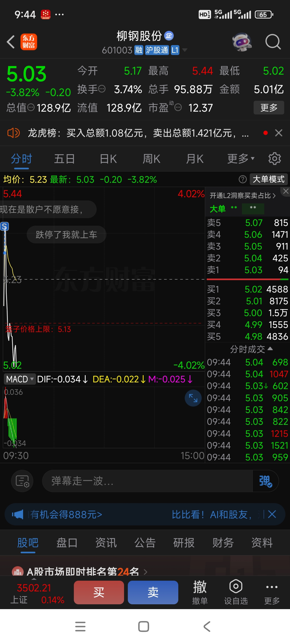The width and height of the screenshot is (290, 644).
Task: Open 开通L2洞察买卖占比 link
Action: pos(243,196)
